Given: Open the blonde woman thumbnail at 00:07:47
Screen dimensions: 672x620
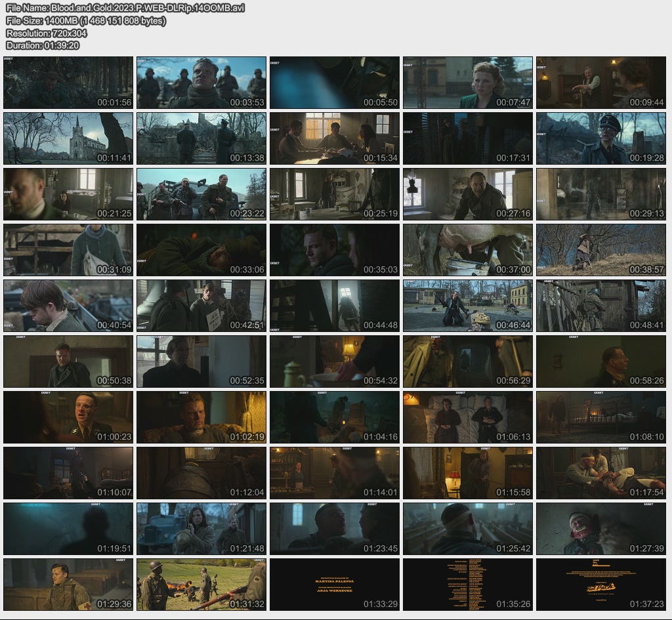Looking at the screenshot, I should pos(468,83).
